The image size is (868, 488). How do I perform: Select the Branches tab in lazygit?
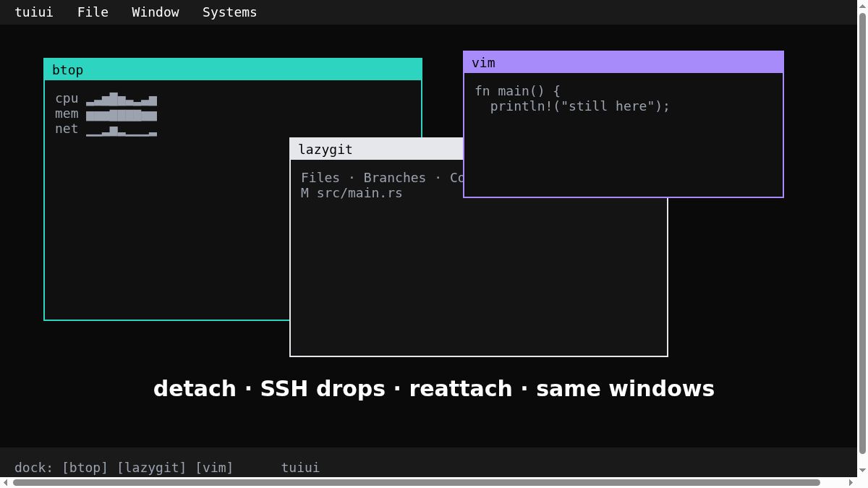[395, 178]
